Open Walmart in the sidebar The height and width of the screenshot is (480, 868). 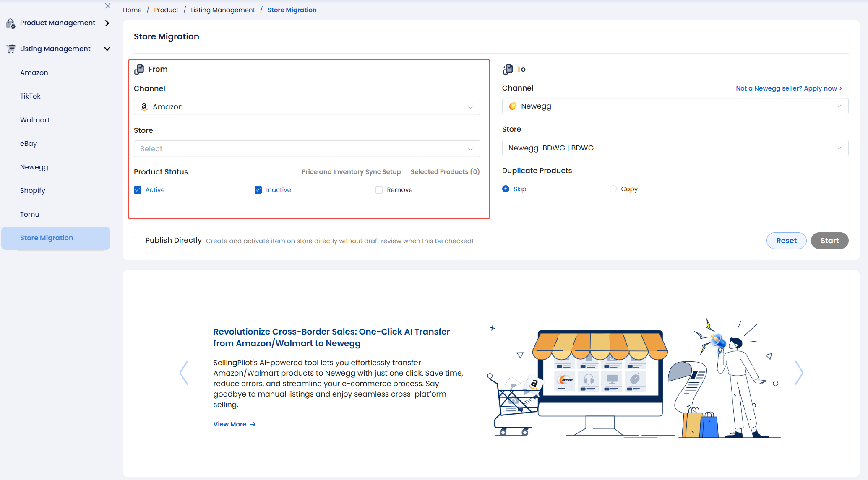(35, 120)
